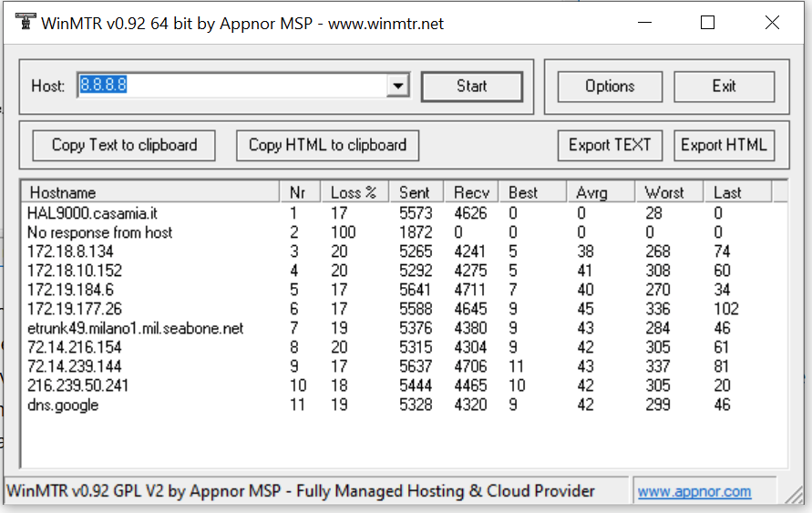Select the etrunk49.milano1.mil.seabone.net row
812x513 pixels.
(x=404, y=328)
